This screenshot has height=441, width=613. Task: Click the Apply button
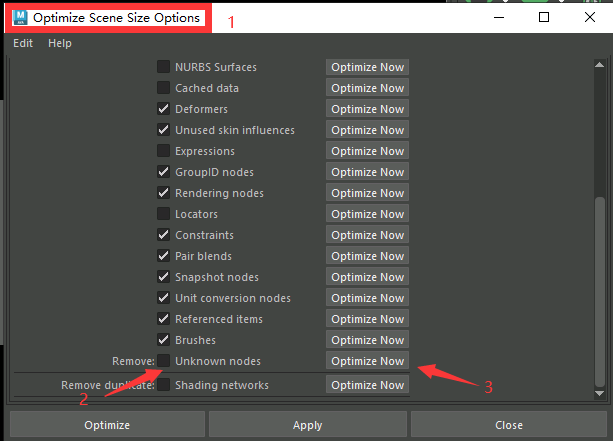click(x=307, y=425)
